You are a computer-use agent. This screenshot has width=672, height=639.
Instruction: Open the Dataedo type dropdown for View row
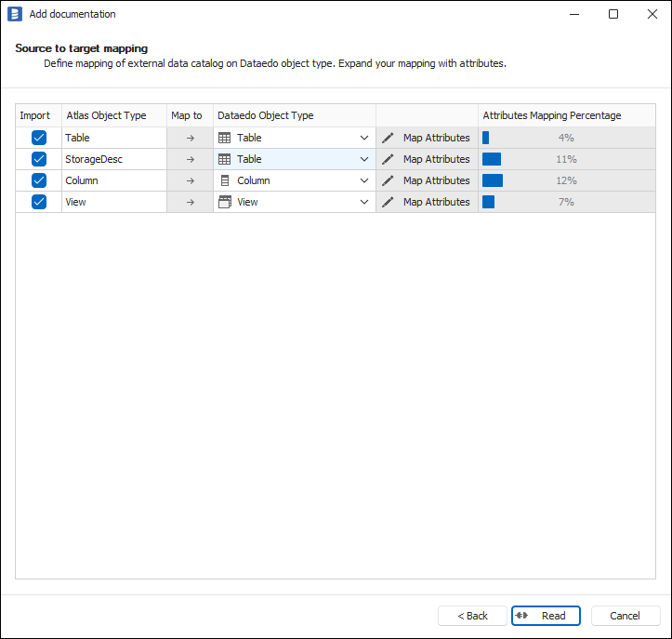(x=364, y=202)
